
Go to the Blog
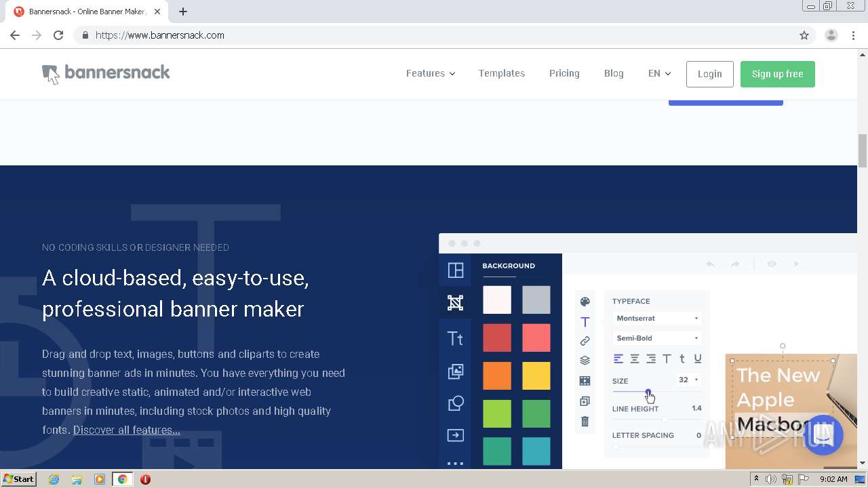click(614, 73)
